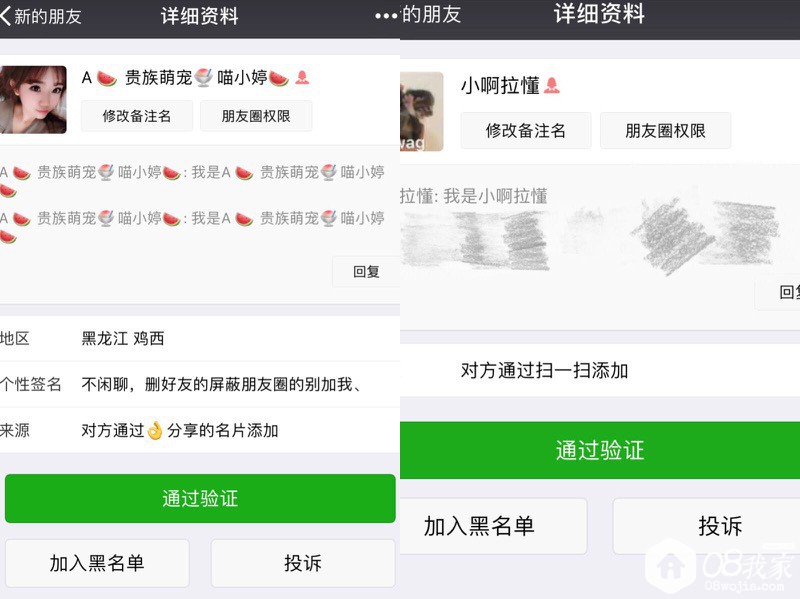Image resolution: width=800 pixels, height=599 pixels.
Task: Click 修改备注名 for 喵小婷 profile
Action: (x=137, y=116)
